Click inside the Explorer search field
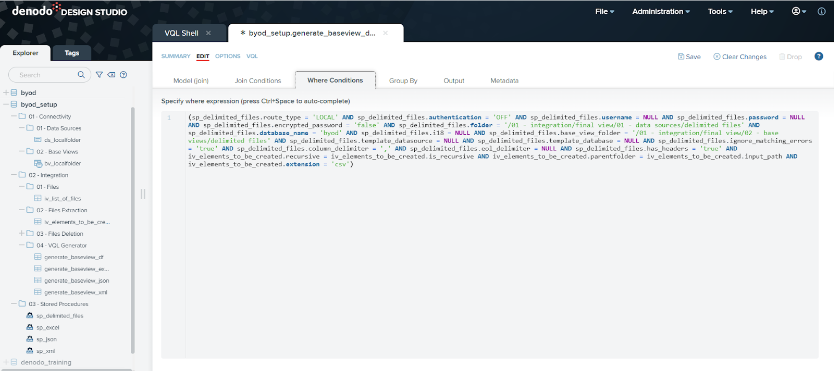The width and height of the screenshot is (835, 371). point(46,75)
